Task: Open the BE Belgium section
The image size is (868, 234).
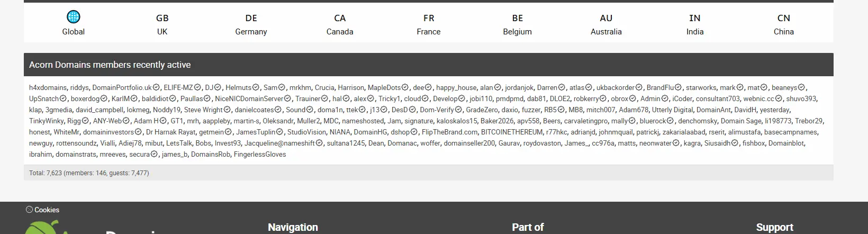Action: click(518, 24)
